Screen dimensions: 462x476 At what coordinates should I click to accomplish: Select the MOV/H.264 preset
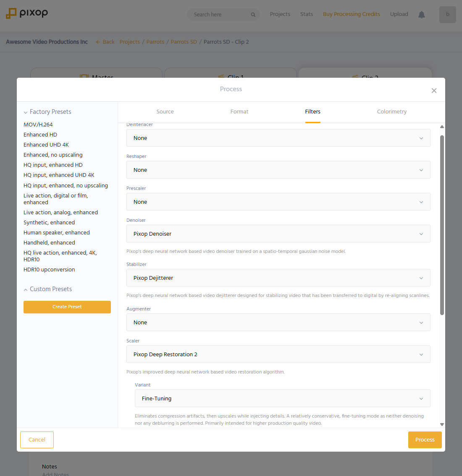pos(38,124)
